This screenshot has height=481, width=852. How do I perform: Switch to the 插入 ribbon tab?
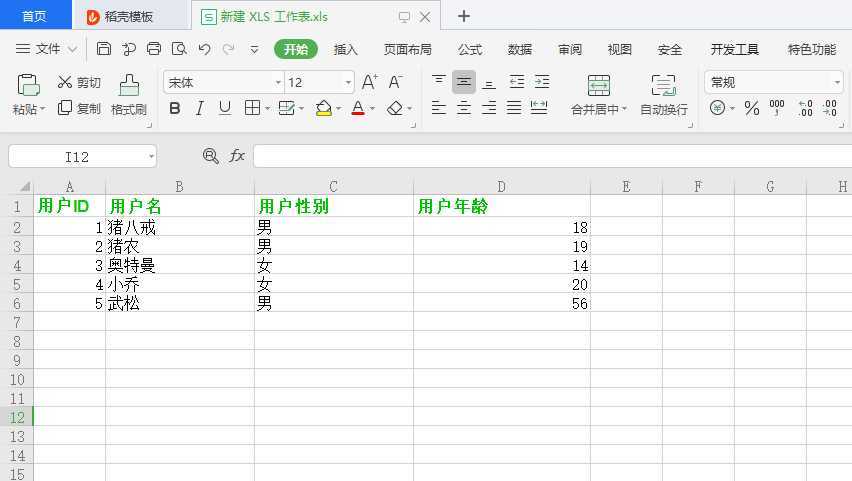pyautogui.click(x=346, y=49)
